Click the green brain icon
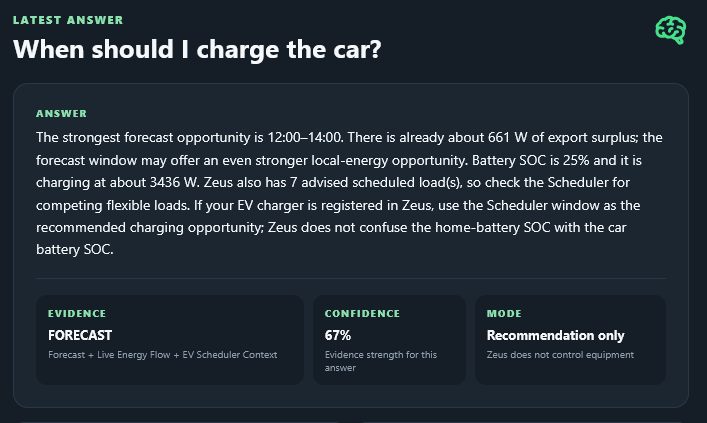 point(671,30)
